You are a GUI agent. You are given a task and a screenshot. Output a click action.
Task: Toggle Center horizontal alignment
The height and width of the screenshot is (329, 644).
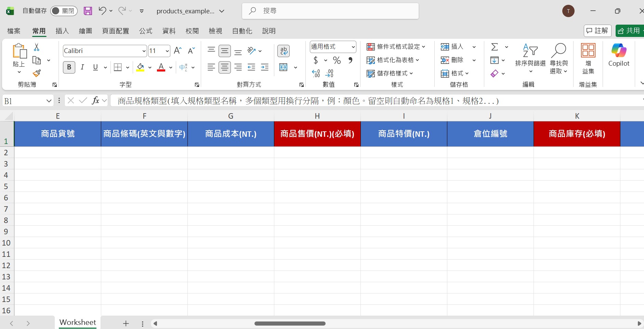tap(225, 67)
